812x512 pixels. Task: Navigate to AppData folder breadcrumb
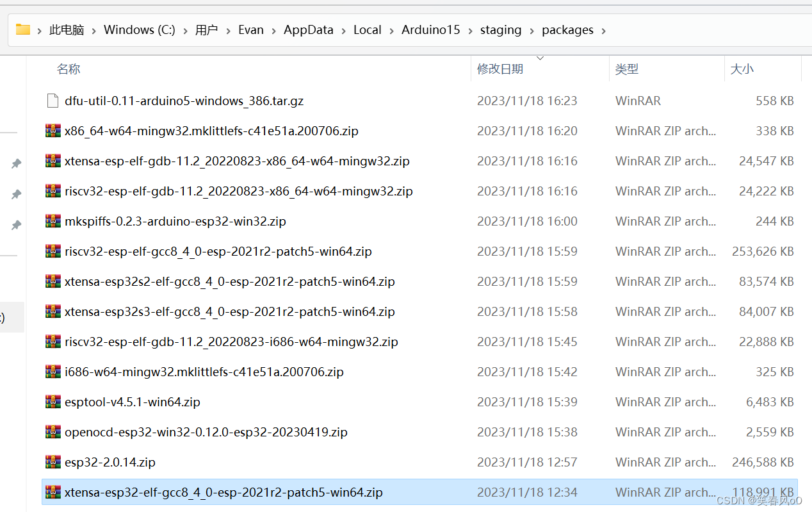(309, 30)
